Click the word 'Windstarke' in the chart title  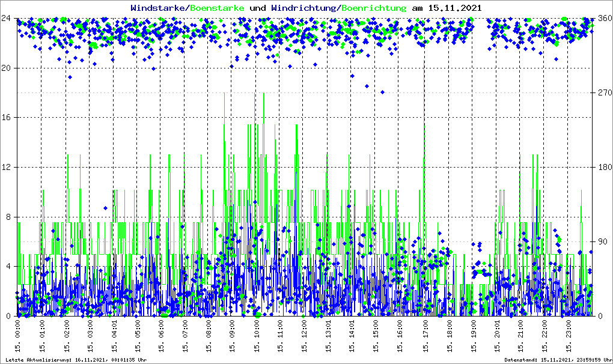[x=159, y=8]
